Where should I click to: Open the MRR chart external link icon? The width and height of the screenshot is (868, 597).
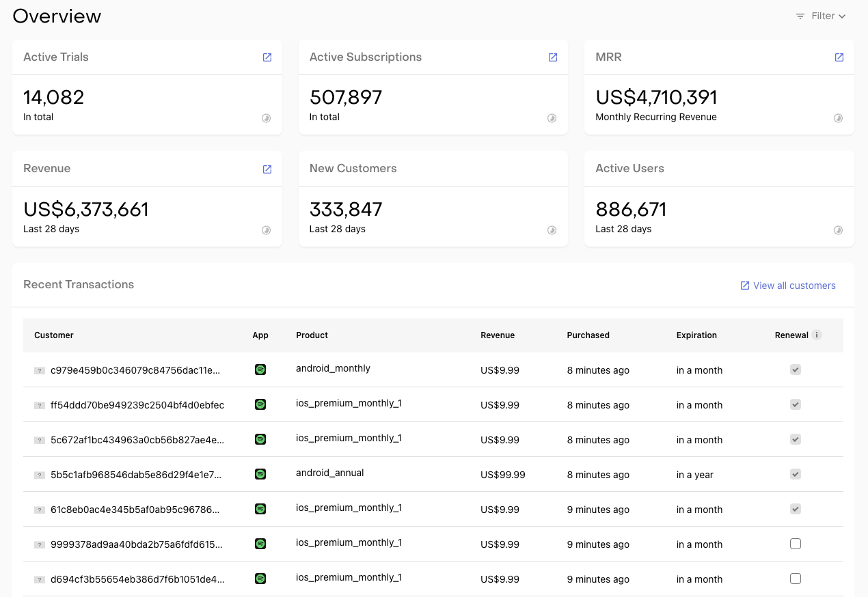click(x=839, y=57)
